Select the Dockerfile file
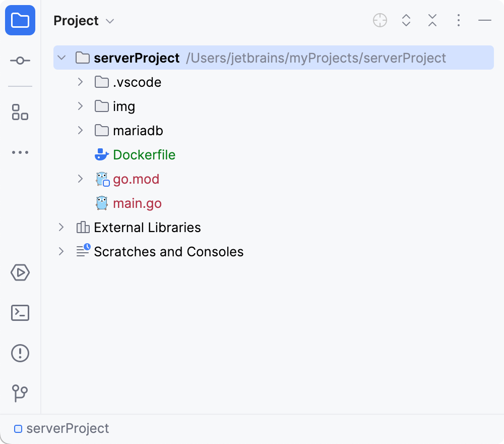The height and width of the screenshot is (444, 504). pyautogui.click(x=144, y=155)
